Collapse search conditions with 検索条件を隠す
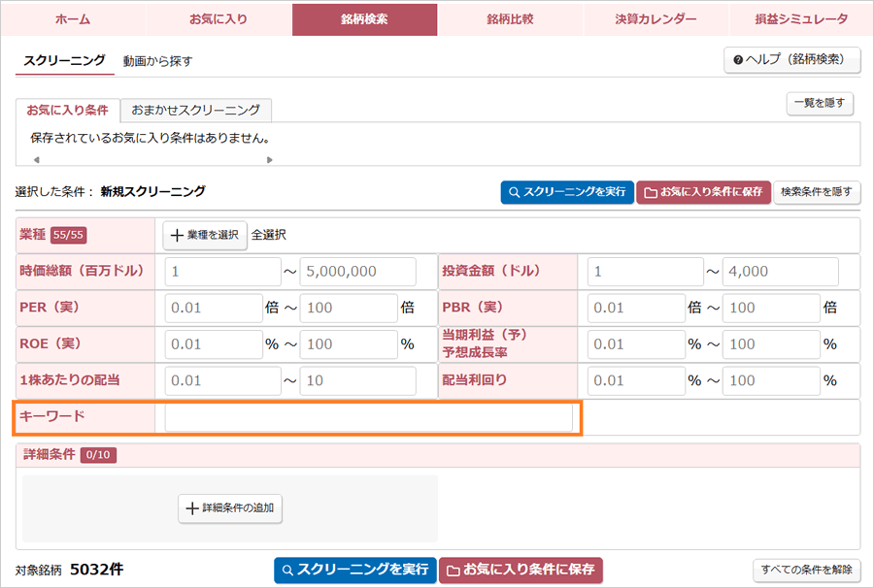Screen dimensions: 874x588 (819, 192)
